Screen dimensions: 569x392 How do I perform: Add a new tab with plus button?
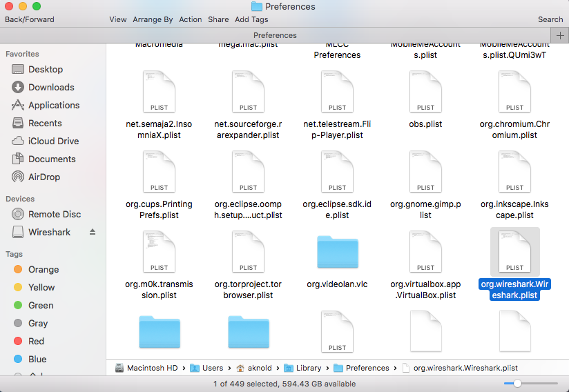[x=559, y=35]
